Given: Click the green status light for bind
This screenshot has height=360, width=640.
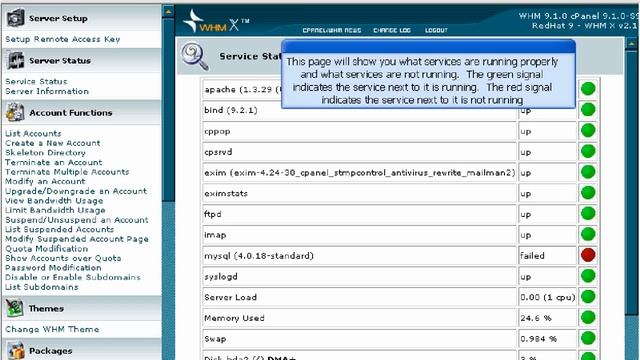Looking at the screenshot, I should (588, 109).
